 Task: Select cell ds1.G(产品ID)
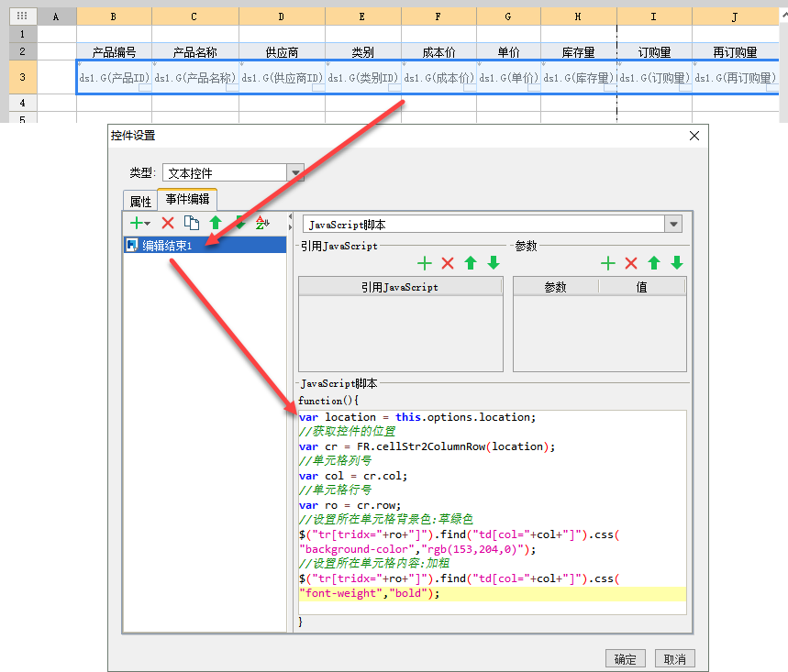tap(114, 77)
